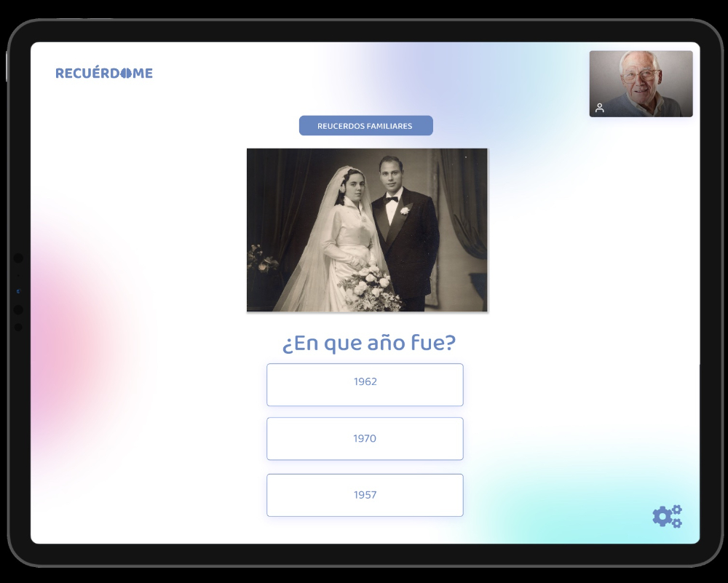This screenshot has width=728, height=583.
Task: Open settings via the gears icon
Action: [667, 516]
